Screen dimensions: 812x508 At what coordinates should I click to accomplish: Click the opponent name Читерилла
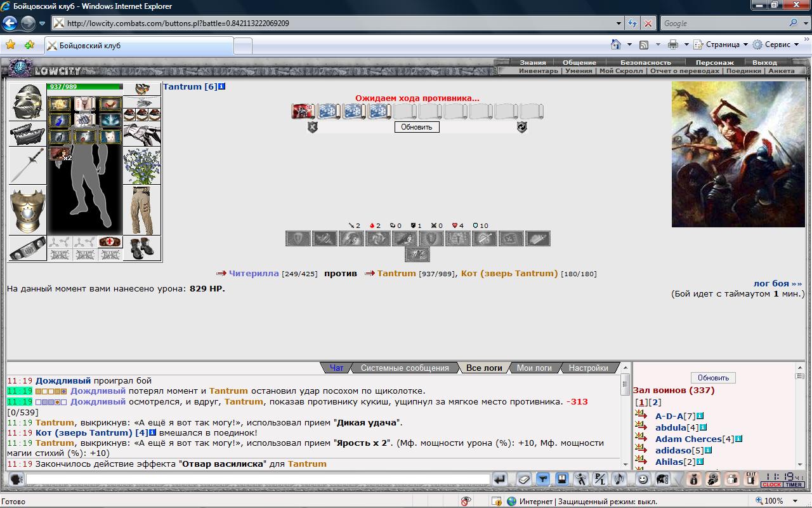coord(254,273)
